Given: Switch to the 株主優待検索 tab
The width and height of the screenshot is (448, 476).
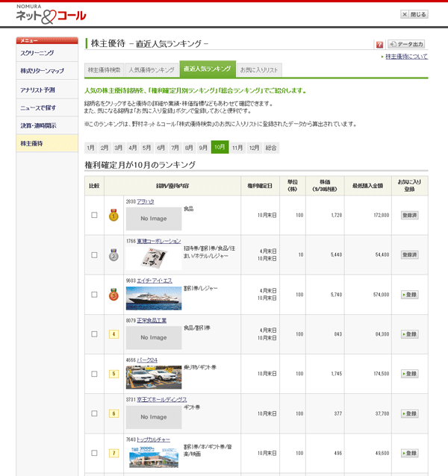Looking at the screenshot, I should [105, 70].
